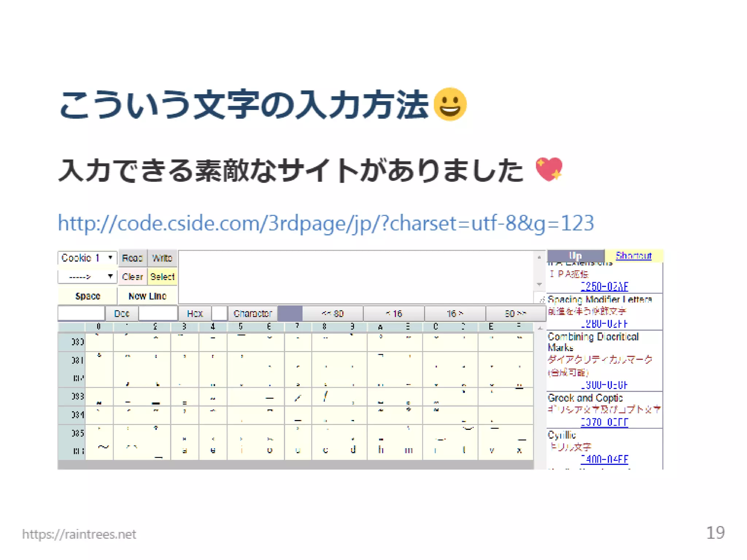Pick the long slash character in row 033
The height and width of the screenshot is (560, 747).
[x=325, y=397]
